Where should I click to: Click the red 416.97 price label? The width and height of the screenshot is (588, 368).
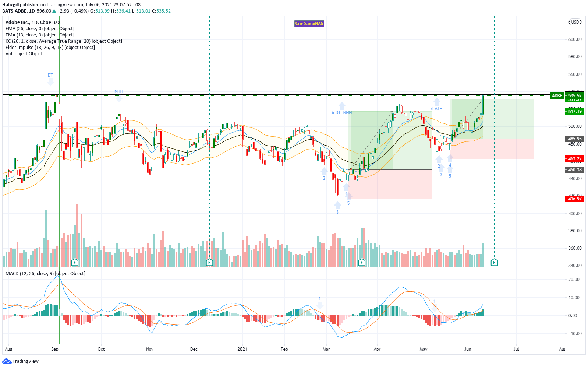coord(575,199)
